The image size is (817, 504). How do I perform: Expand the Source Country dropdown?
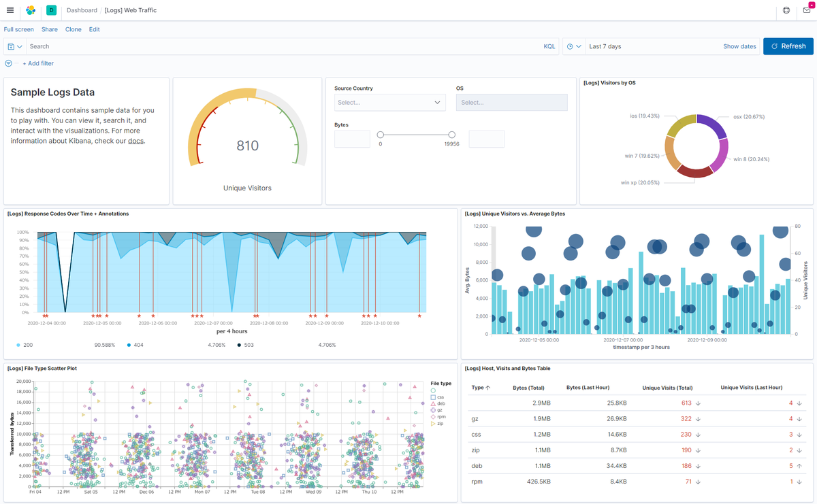390,103
